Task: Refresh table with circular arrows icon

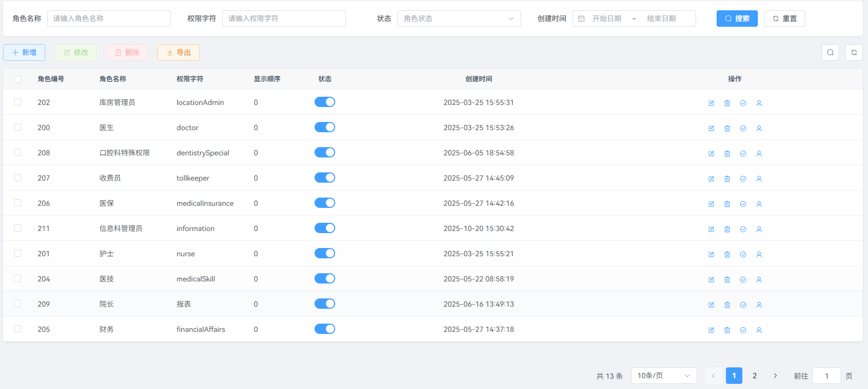Action: pos(854,52)
